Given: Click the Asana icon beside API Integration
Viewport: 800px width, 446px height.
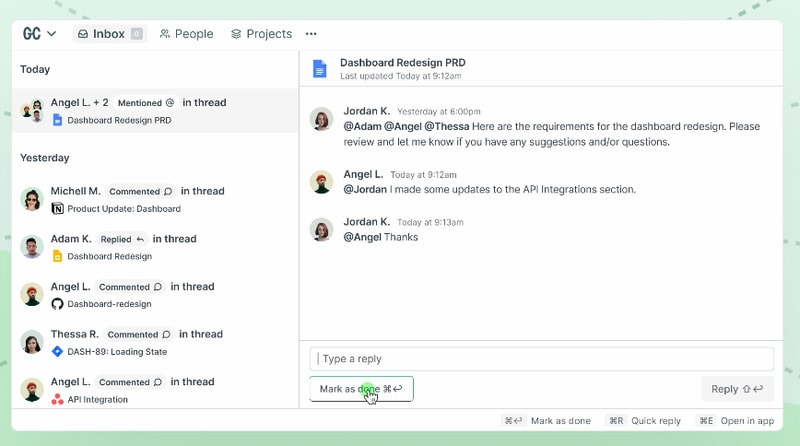Looking at the screenshot, I should 58,400.
